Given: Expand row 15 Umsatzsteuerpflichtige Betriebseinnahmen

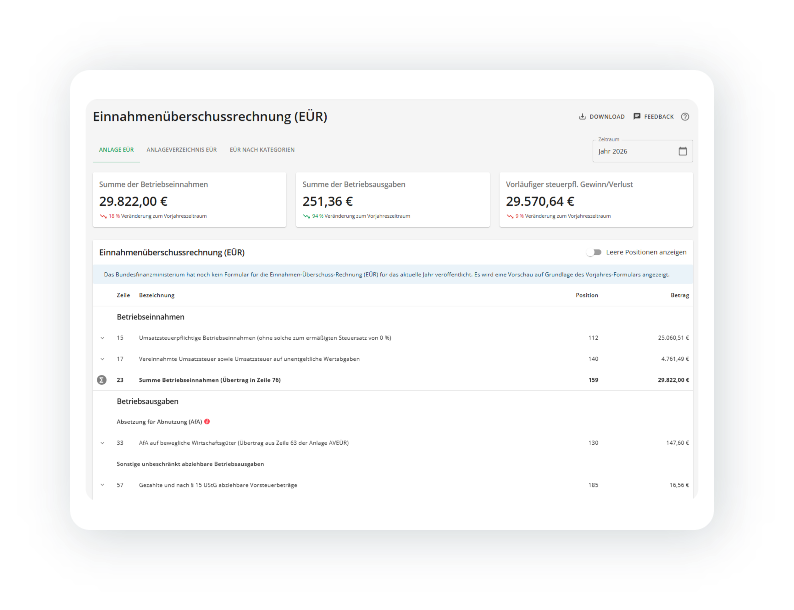Looking at the screenshot, I should tap(102, 338).
